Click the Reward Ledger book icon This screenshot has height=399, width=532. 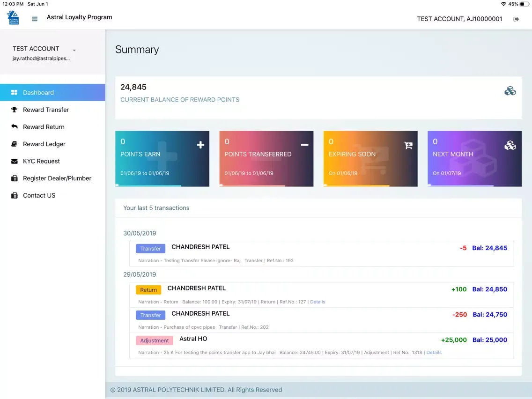tap(14, 144)
